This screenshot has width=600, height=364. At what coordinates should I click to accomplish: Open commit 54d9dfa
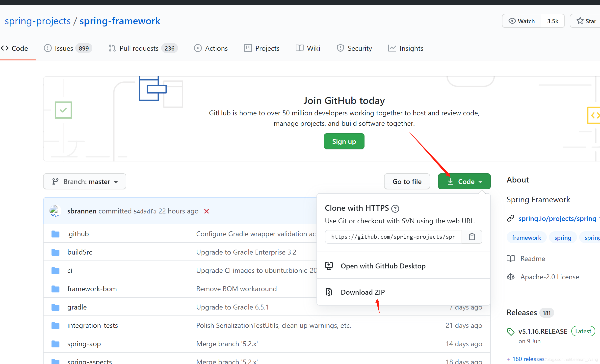click(145, 211)
